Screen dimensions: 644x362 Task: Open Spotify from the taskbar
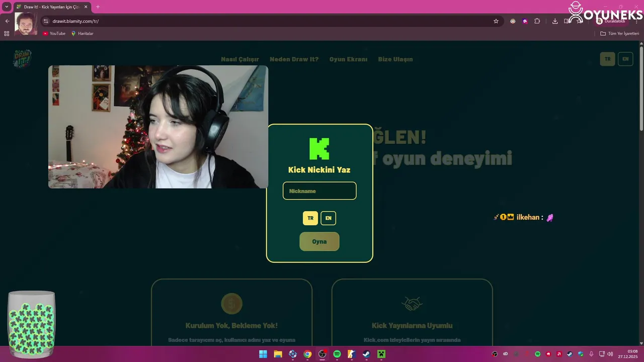(337, 354)
